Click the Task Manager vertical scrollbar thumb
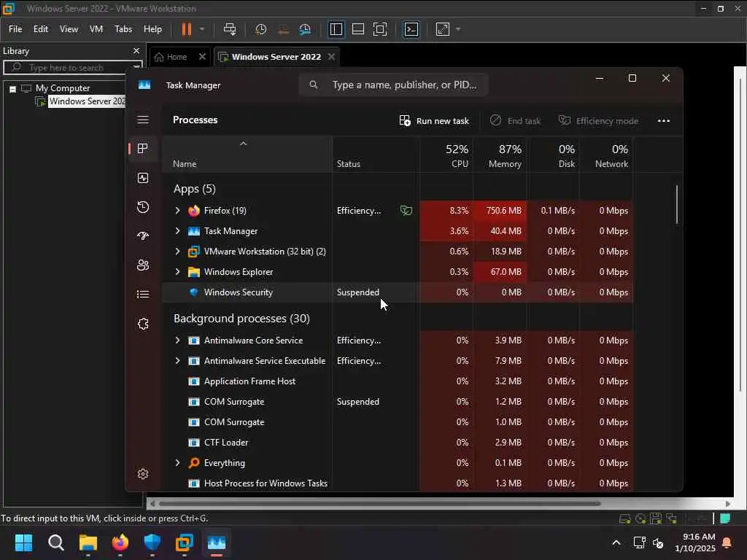The width and height of the screenshot is (747, 560). click(x=676, y=204)
